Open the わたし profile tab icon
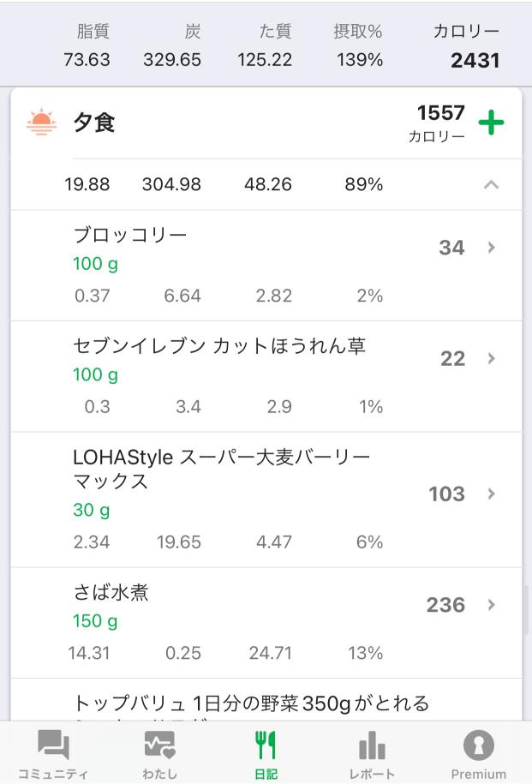The image size is (532, 784). 159,745
